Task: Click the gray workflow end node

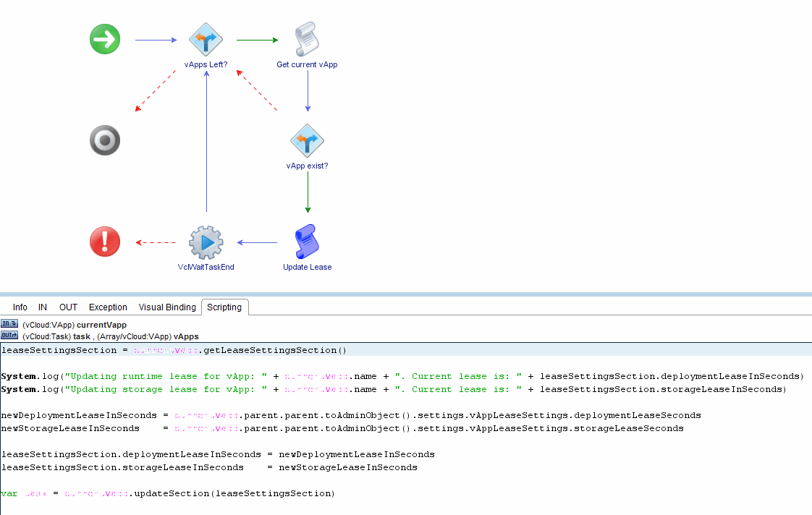Action: 105,140
